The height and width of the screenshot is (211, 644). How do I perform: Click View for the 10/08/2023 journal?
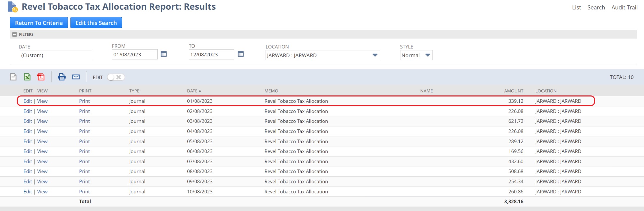coord(42,192)
